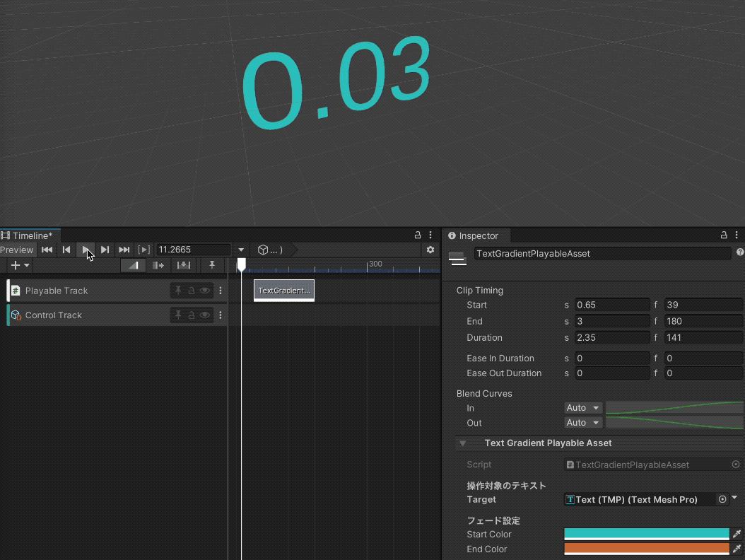This screenshot has width=745, height=560.
Task: Enable Play Range mode in Timeline
Action: (x=143, y=250)
